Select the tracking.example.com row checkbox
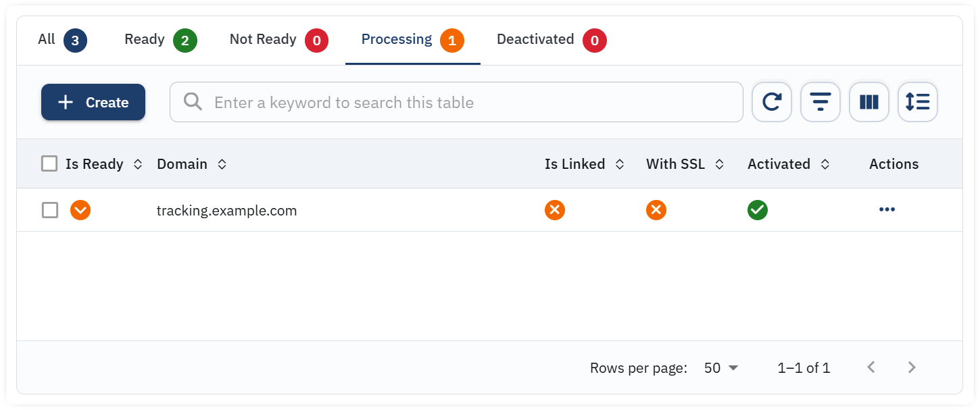This screenshot has height=410, width=980. click(50, 210)
